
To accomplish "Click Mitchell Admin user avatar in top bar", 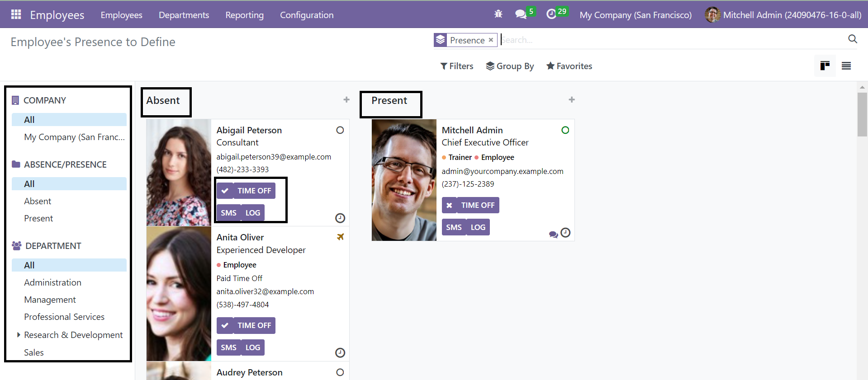I will (x=712, y=14).
